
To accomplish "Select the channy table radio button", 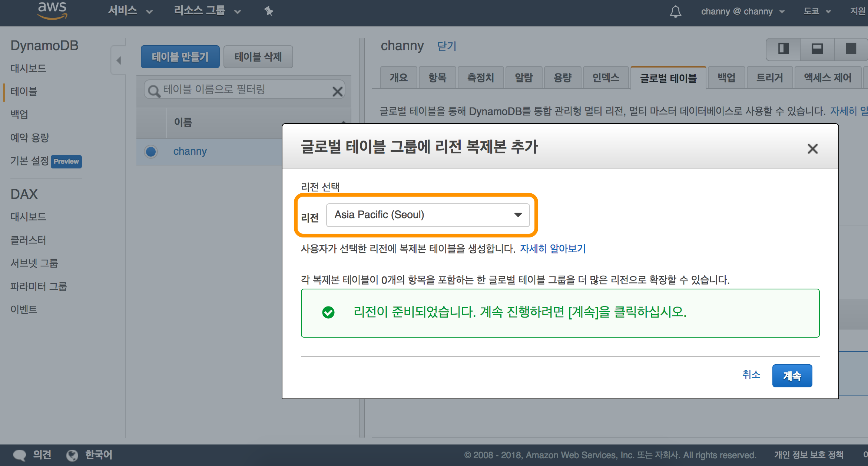I will [151, 151].
